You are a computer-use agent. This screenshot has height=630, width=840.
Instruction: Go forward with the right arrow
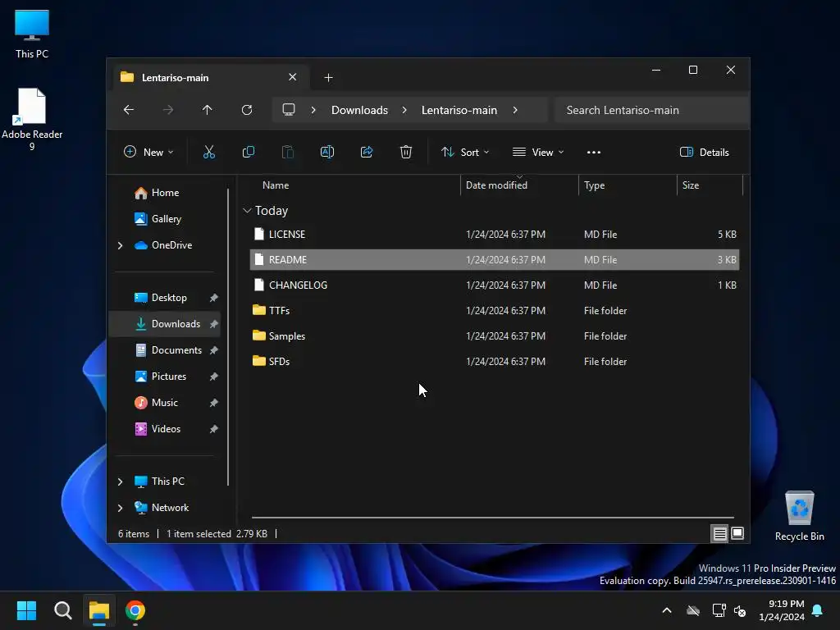[x=168, y=110]
